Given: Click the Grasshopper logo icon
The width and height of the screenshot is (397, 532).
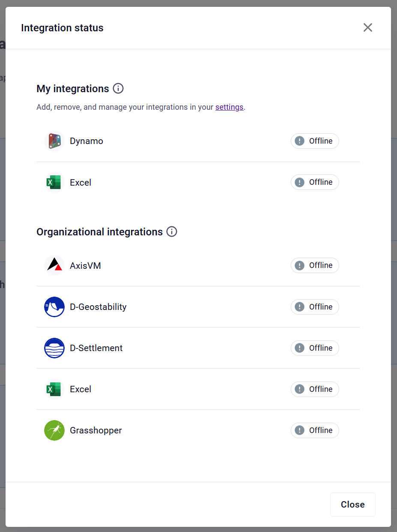Looking at the screenshot, I should pos(54,430).
